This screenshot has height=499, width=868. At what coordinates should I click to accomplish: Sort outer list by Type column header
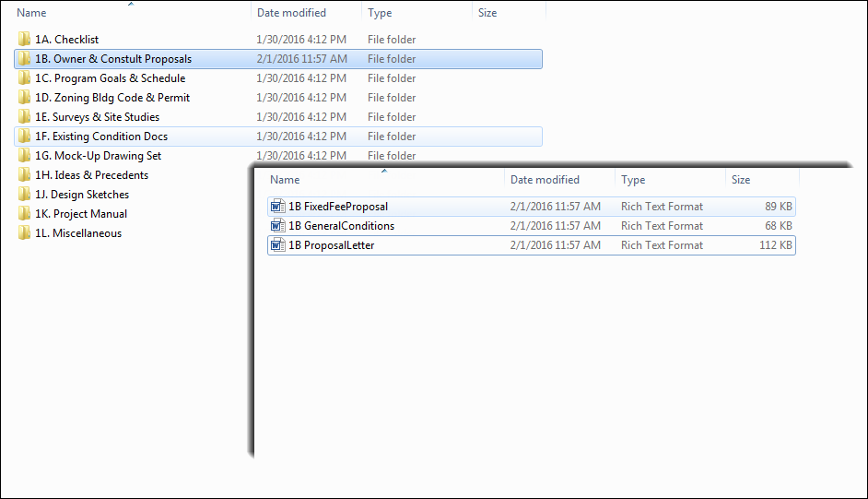(380, 13)
